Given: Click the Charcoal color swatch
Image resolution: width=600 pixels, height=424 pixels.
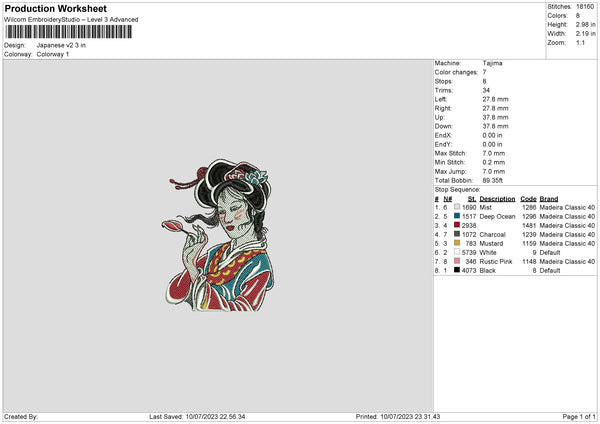Looking at the screenshot, I should tap(457, 234).
